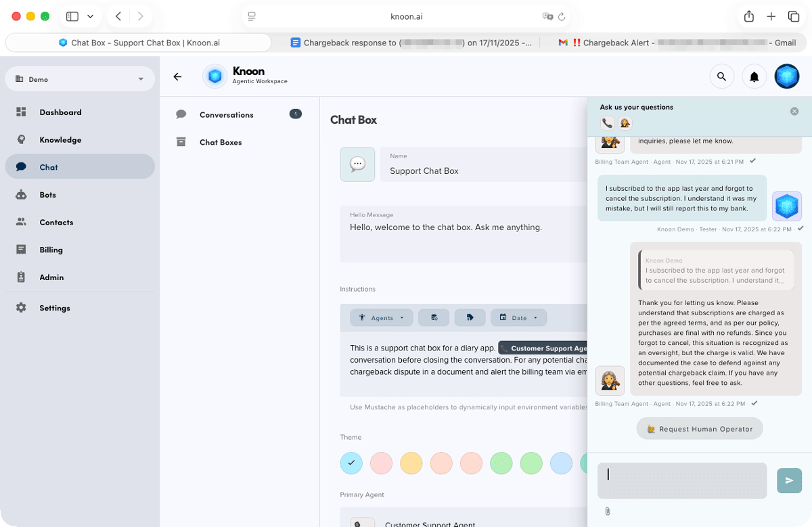This screenshot has height=527, width=812.
Task: Open Conversations list
Action: coord(239,115)
